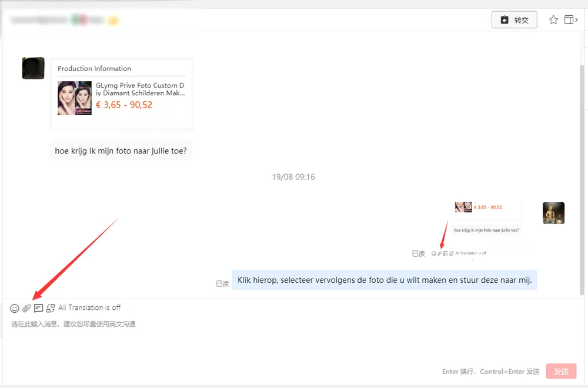Open the product image thumbnail

pyautogui.click(x=75, y=98)
